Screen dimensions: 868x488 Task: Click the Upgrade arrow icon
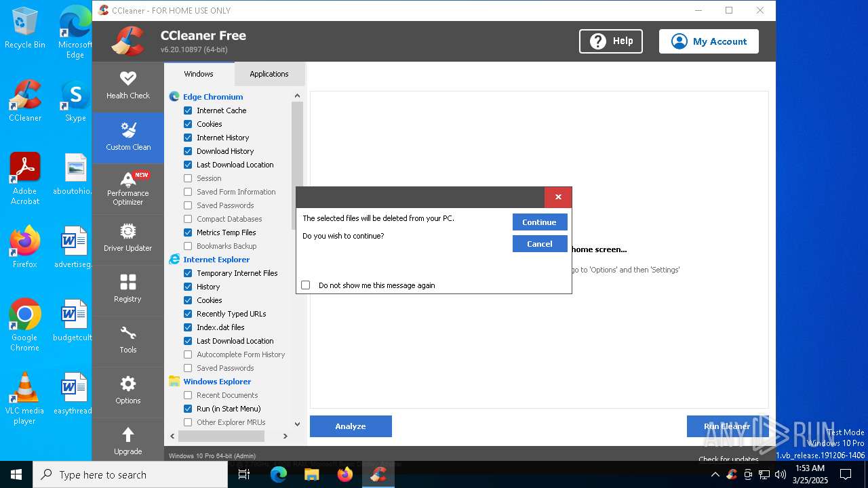(127, 434)
